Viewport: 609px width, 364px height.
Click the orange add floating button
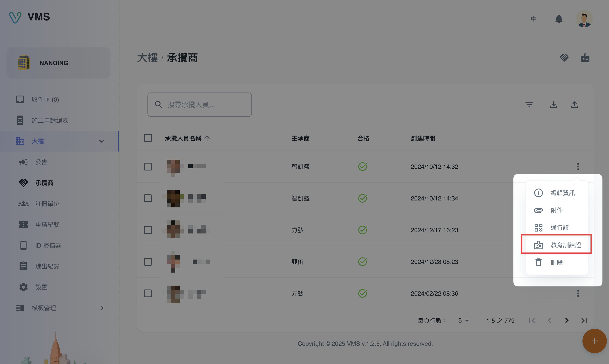pos(594,341)
